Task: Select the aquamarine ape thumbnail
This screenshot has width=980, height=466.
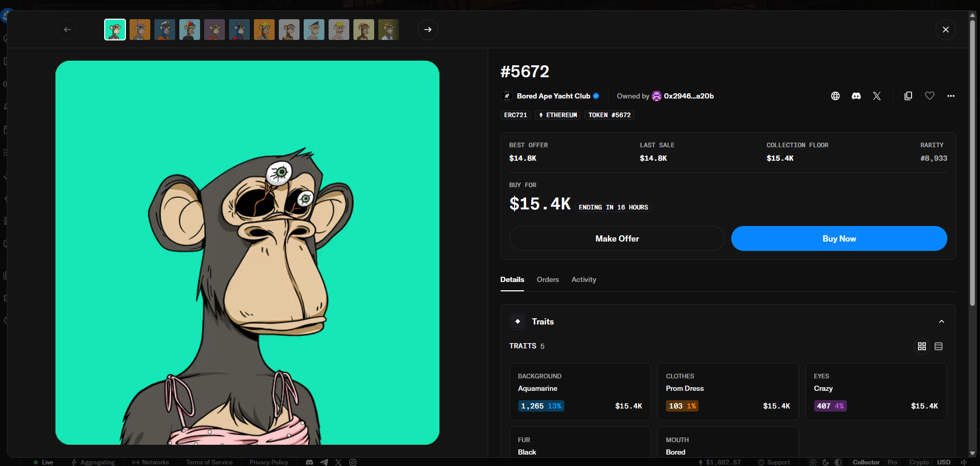Action: [115, 30]
